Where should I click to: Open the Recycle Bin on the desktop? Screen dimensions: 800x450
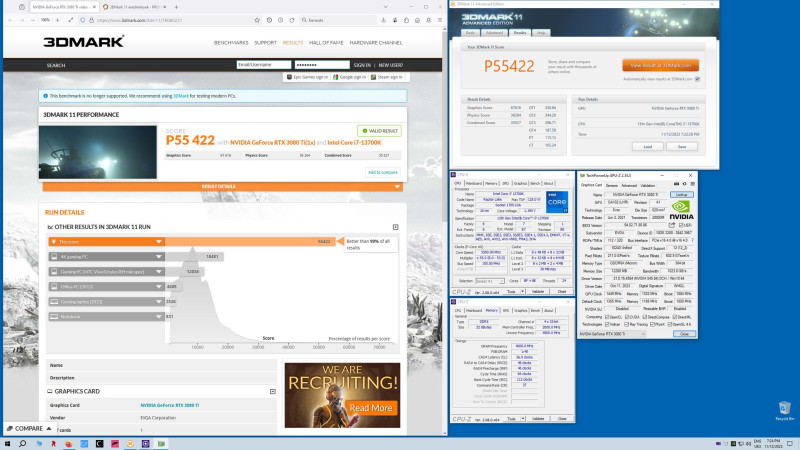click(785, 411)
